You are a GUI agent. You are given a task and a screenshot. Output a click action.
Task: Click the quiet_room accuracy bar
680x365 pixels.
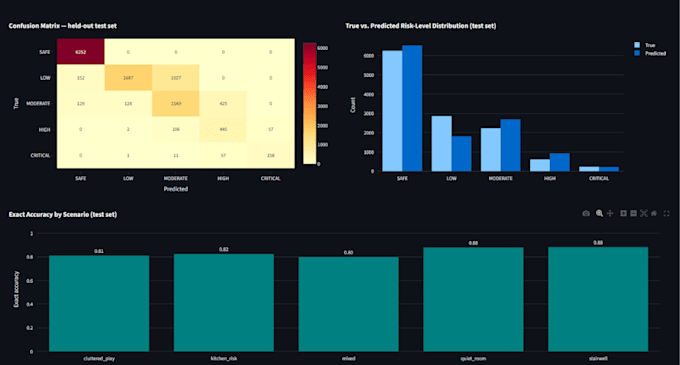click(473, 300)
